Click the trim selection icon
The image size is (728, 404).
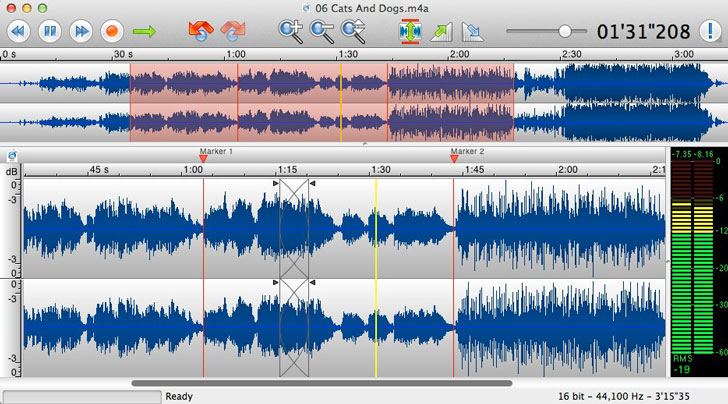click(x=409, y=31)
